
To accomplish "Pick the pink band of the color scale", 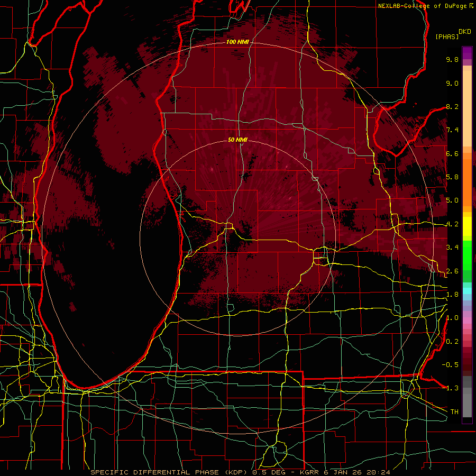I will click(467, 321).
